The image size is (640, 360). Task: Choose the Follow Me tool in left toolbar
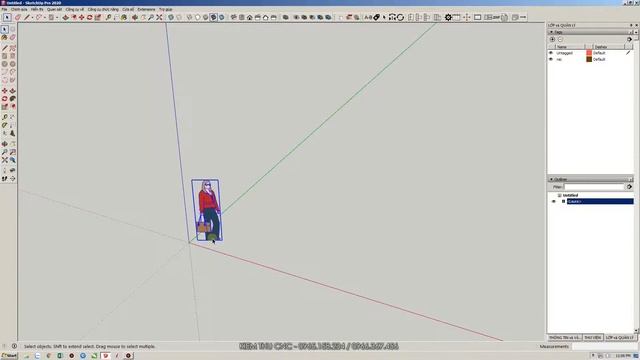click(x=13, y=99)
